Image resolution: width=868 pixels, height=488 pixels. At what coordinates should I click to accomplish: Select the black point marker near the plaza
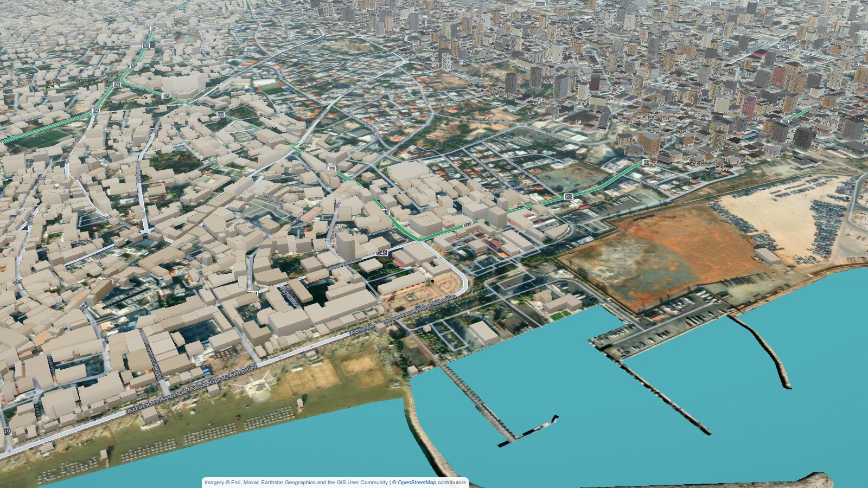point(432,281)
